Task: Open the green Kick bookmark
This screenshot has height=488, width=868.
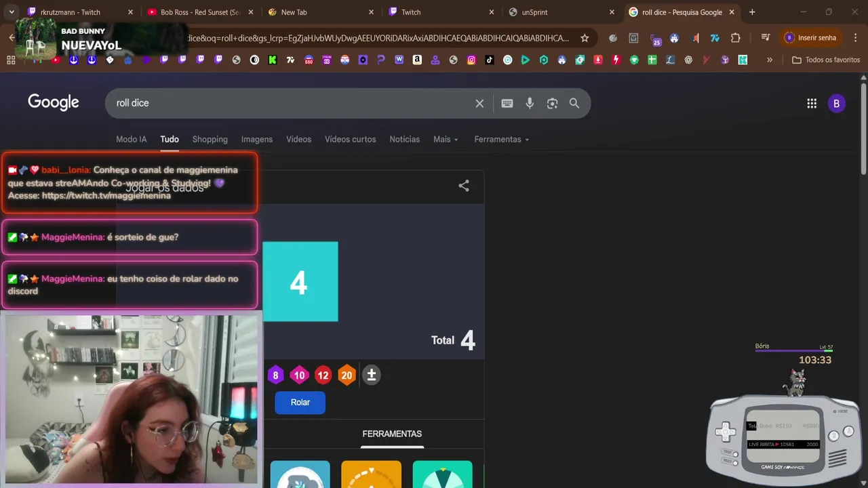Action: point(273,60)
